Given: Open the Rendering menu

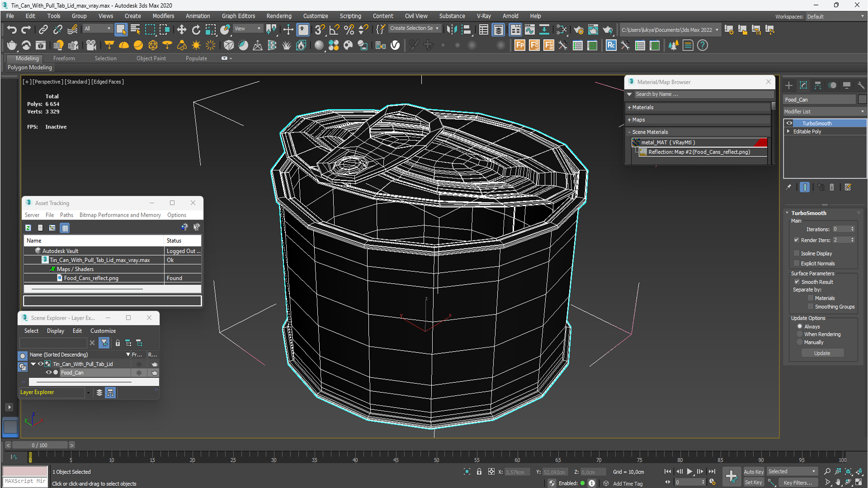Looking at the screenshot, I should coord(278,16).
